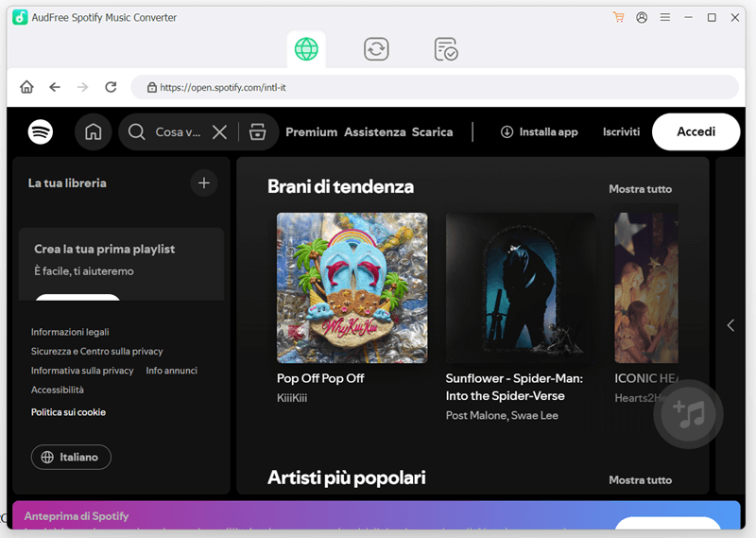Screen dimensions: 756x538
Task: Click 'Post Malone, Swae Lee' artist text
Action: (502, 415)
